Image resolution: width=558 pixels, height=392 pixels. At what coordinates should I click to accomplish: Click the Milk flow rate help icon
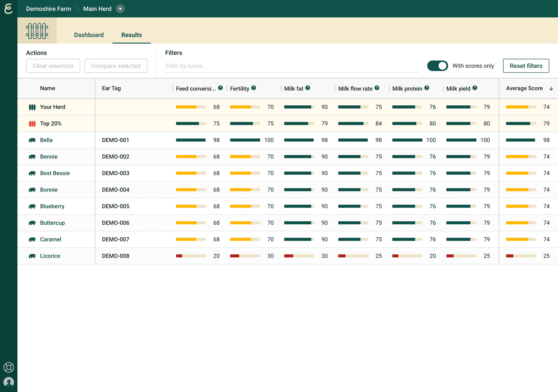click(377, 88)
